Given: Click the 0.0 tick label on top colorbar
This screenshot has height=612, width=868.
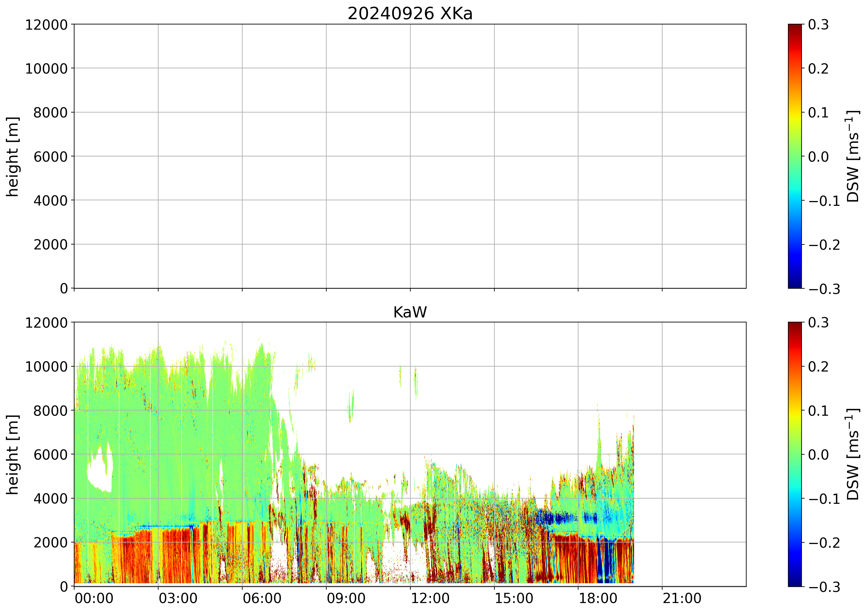Looking at the screenshot, I should pyautogui.click(x=818, y=157).
